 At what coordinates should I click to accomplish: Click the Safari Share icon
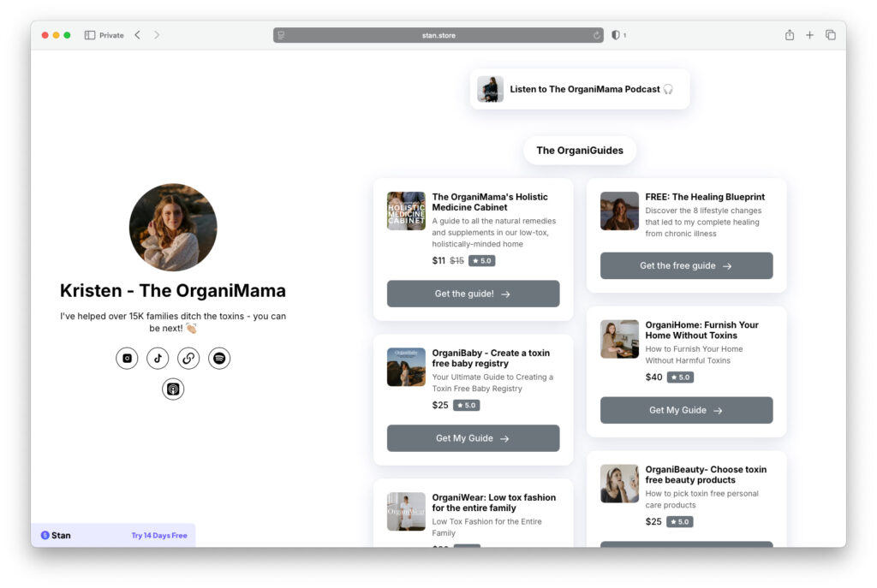tap(789, 35)
